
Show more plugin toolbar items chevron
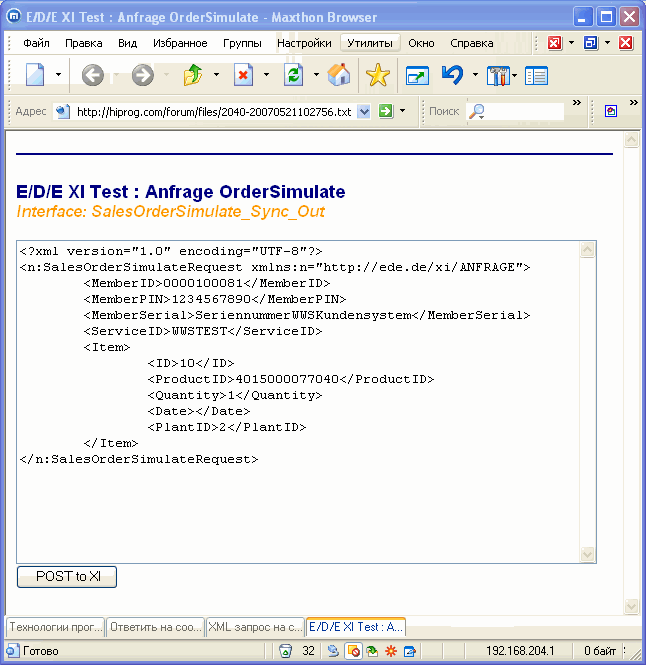coord(634,103)
